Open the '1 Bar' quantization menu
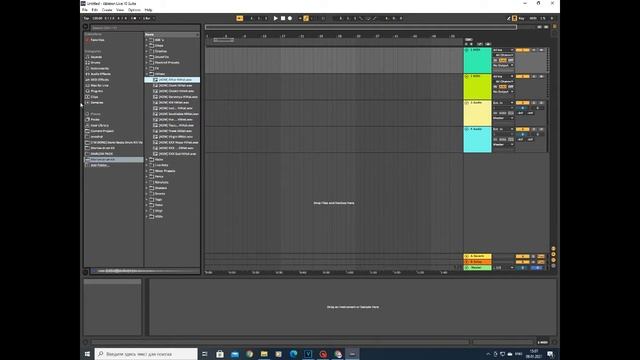This screenshot has height=360, width=640. (149, 18)
